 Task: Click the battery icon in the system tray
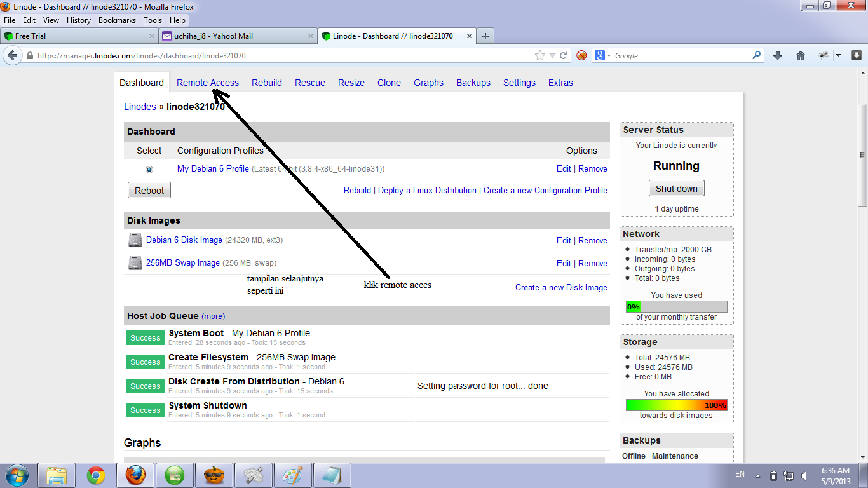coord(773,475)
